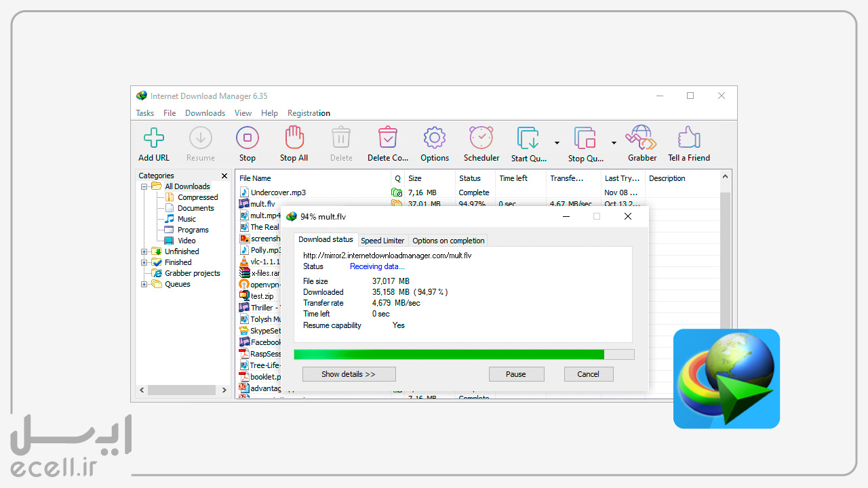
Task: Expand the Queues tree node
Action: [x=144, y=284]
